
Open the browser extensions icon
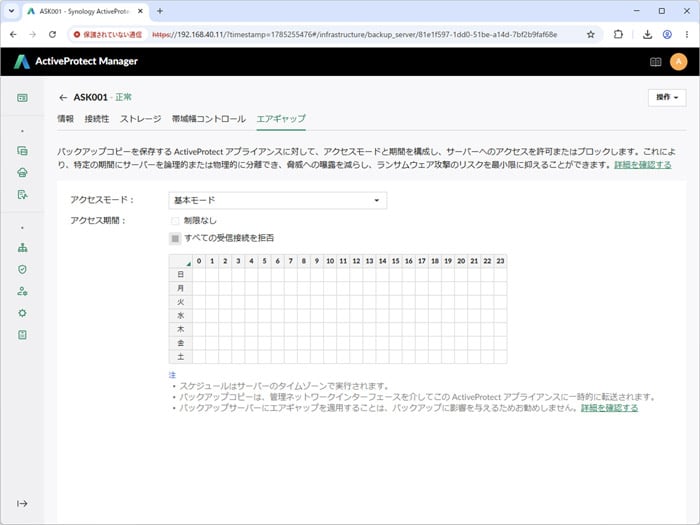click(x=618, y=34)
